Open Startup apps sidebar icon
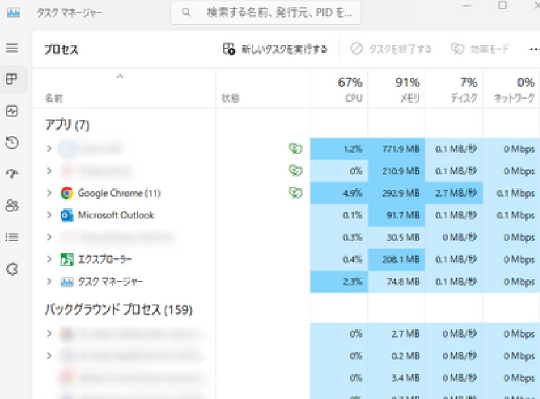This screenshot has height=399, width=540. click(12, 174)
